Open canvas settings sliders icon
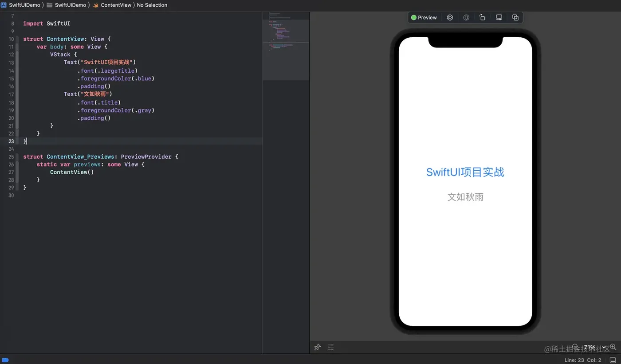The image size is (621, 364). pyautogui.click(x=330, y=348)
